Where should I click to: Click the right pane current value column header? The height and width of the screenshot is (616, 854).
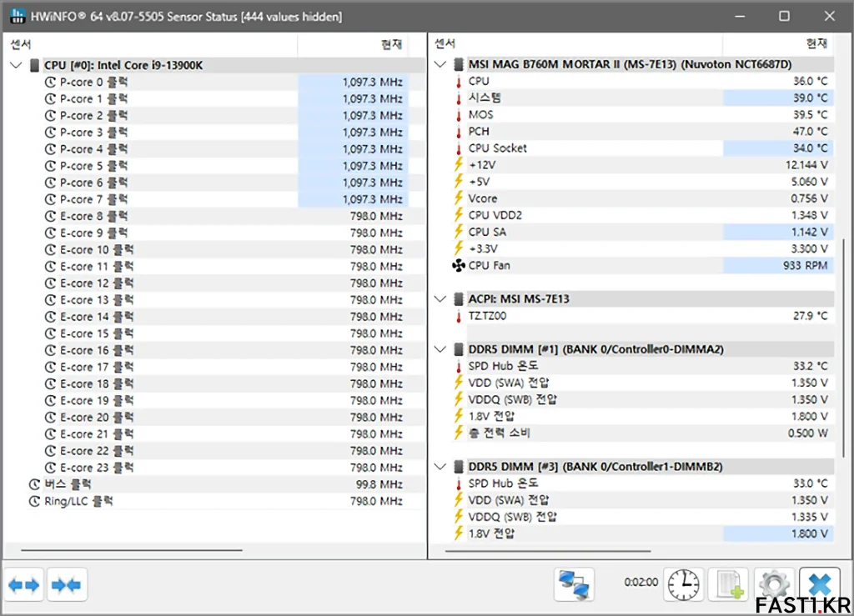pyautogui.click(x=778, y=43)
